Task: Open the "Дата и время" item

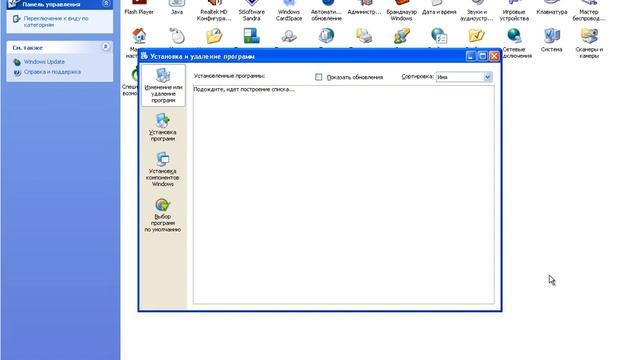Action: [439, 8]
